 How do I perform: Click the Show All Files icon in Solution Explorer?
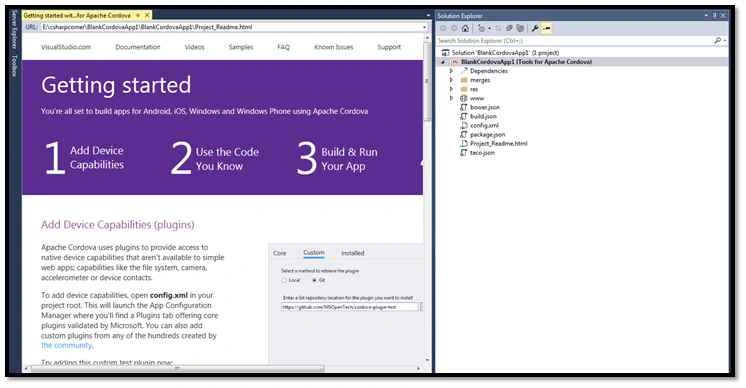(520, 29)
